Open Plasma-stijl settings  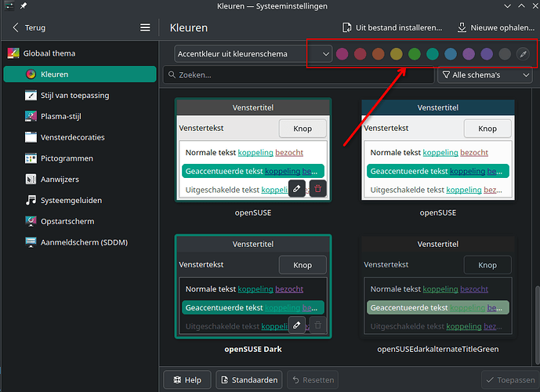tap(80, 117)
